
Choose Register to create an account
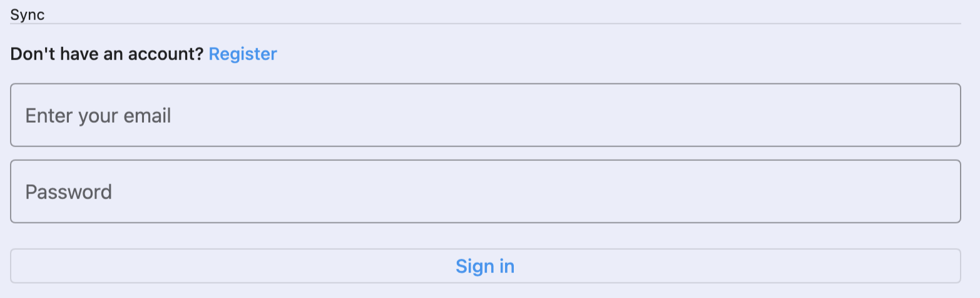pyautogui.click(x=243, y=54)
